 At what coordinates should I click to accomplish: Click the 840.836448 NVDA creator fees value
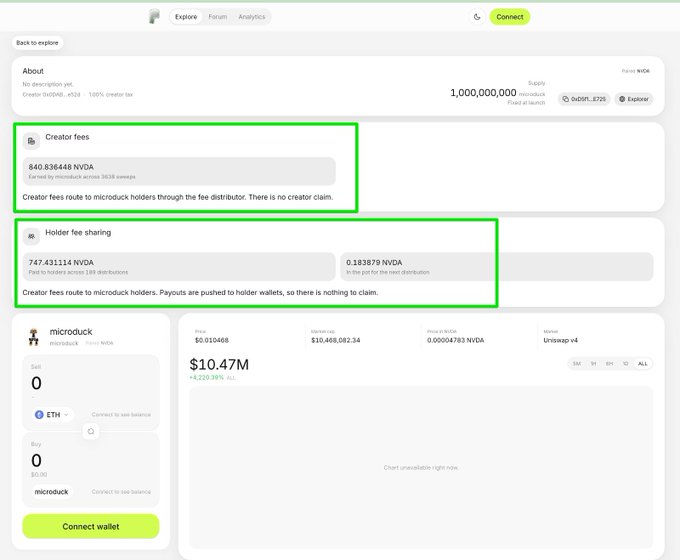tap(61, 167)
